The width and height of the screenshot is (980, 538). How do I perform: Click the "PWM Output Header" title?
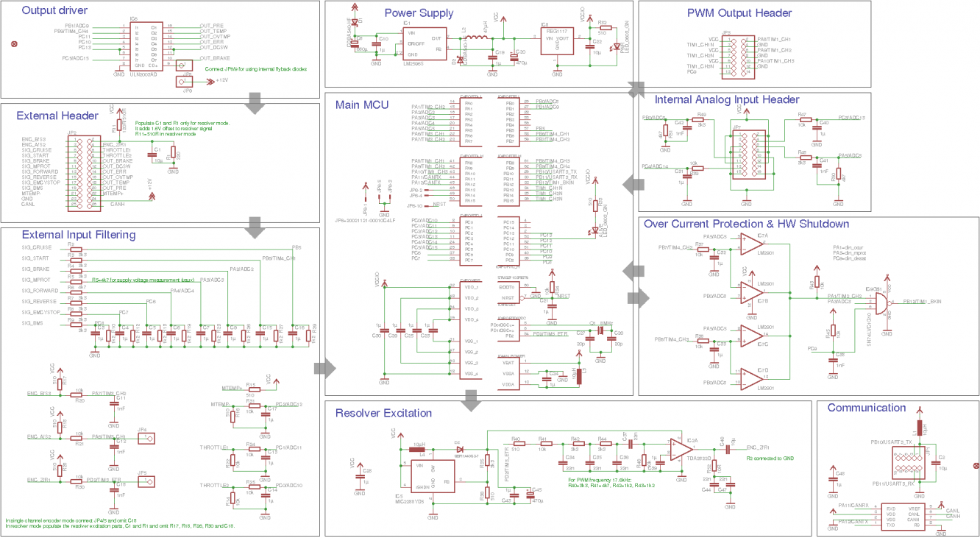click(739, 13)
